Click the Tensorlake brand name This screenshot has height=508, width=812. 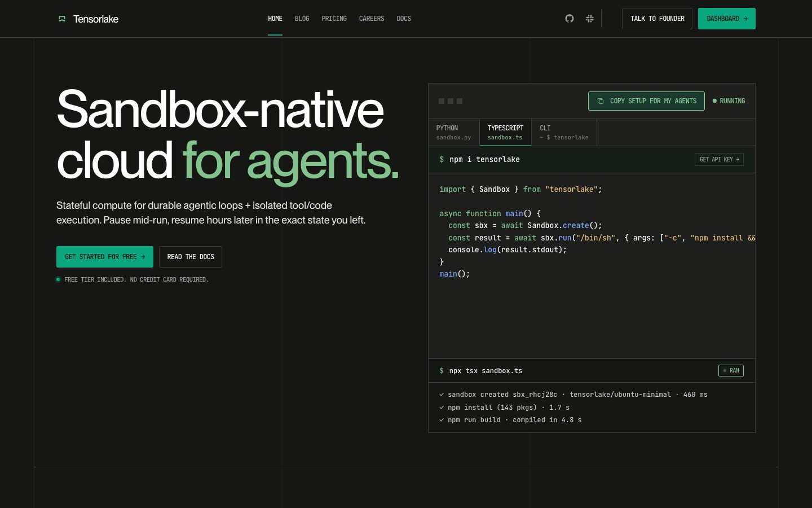[x=96, y=19]
